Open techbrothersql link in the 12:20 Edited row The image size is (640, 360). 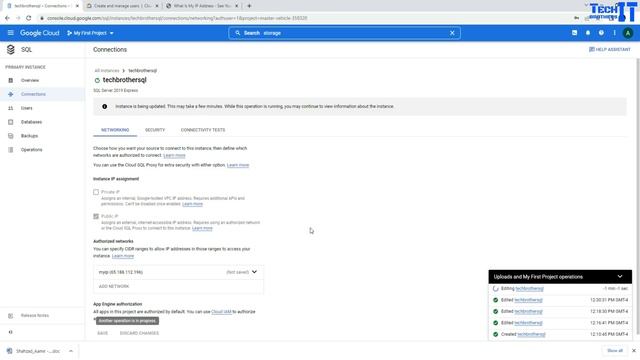[x=528, y=300]
